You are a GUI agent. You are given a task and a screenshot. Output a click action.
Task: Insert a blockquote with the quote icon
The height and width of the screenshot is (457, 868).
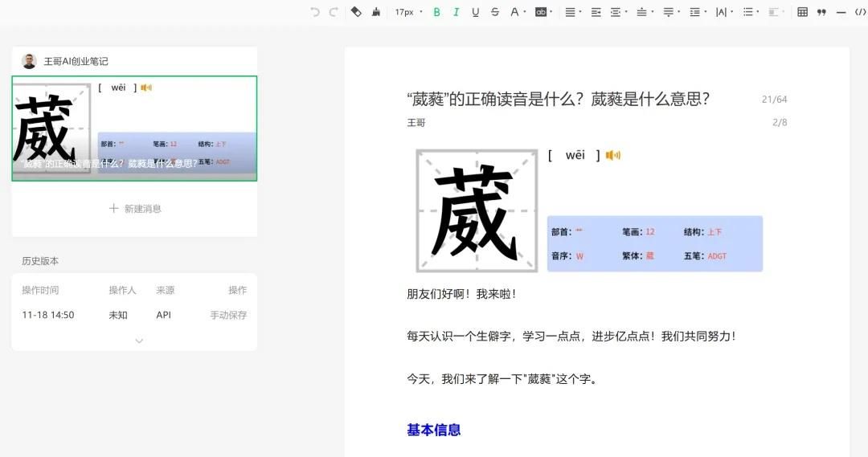821,12
